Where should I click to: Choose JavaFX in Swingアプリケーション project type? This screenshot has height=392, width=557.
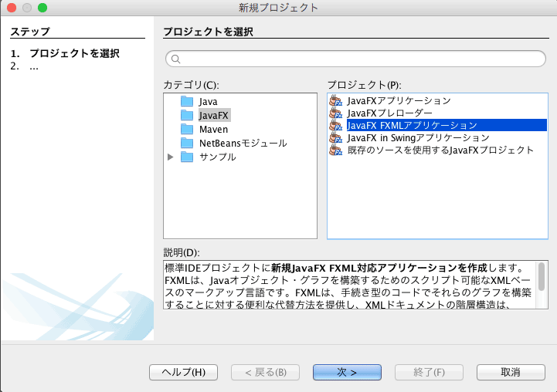click(x=418, y=137)
